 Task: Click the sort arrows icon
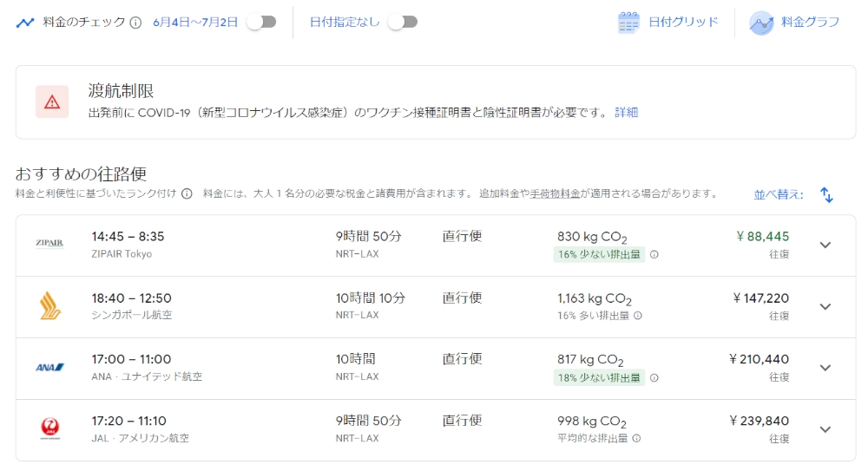(x=826, y=195)
